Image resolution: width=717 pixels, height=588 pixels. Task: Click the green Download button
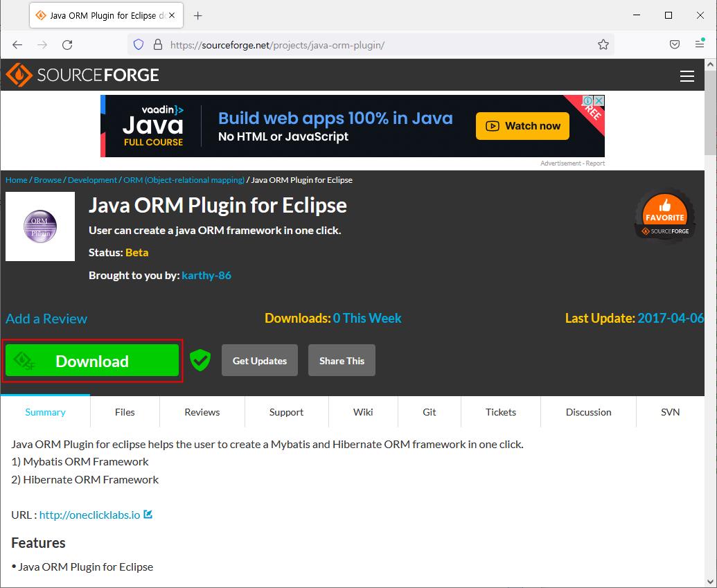coord(92,361)
